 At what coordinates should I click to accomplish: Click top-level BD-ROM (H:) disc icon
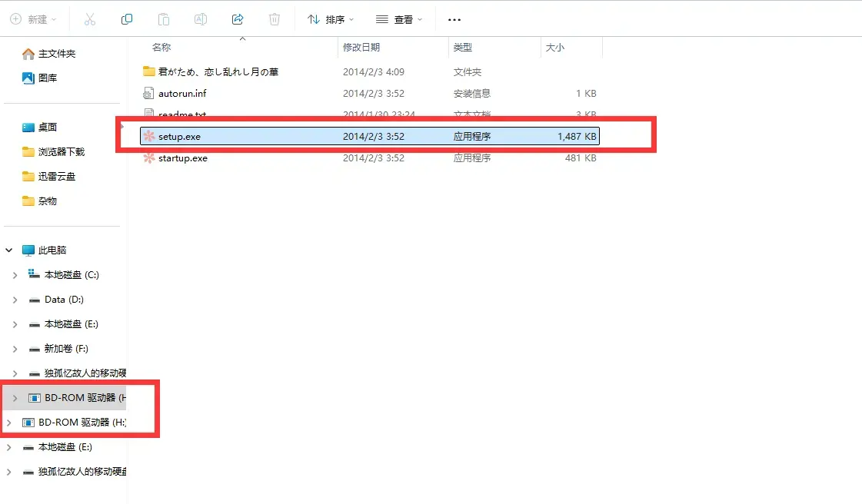click(28, 423)
